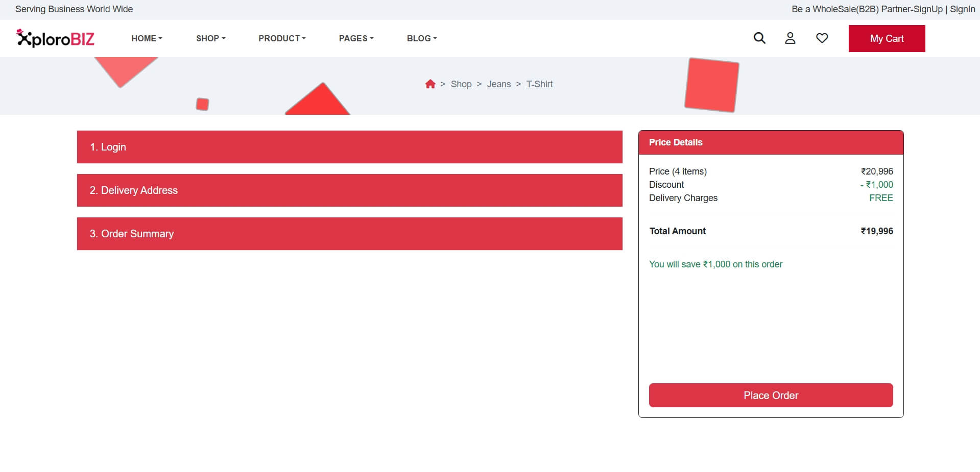Open the SignIn link
980x472 pixels.
[963, 9]
